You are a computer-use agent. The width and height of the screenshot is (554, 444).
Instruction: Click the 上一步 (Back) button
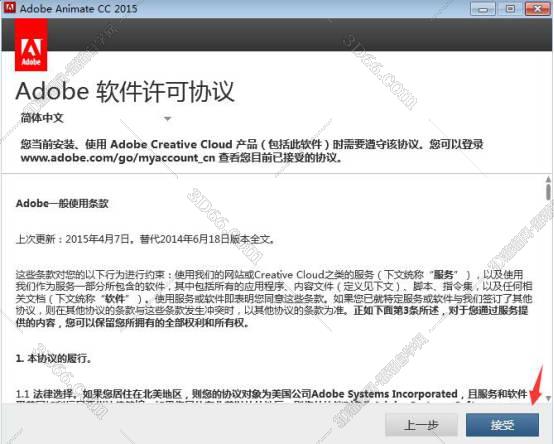(x=421, y=425)
